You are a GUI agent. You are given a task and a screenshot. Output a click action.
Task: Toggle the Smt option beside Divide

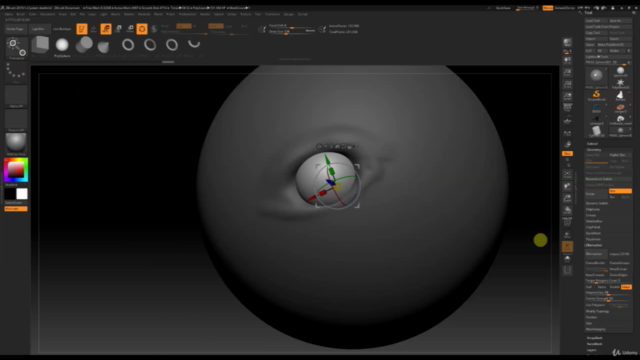click(x=620, y=191)
